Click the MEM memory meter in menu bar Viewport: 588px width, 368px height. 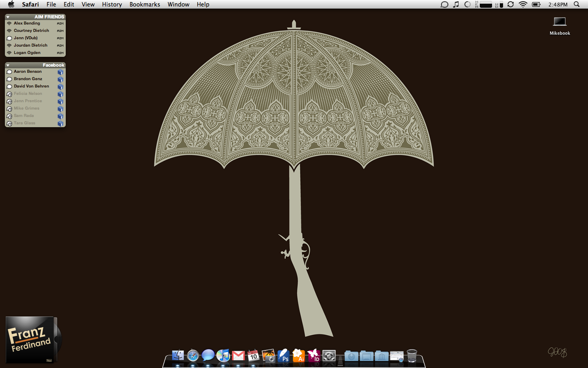(x=483, y=4)
